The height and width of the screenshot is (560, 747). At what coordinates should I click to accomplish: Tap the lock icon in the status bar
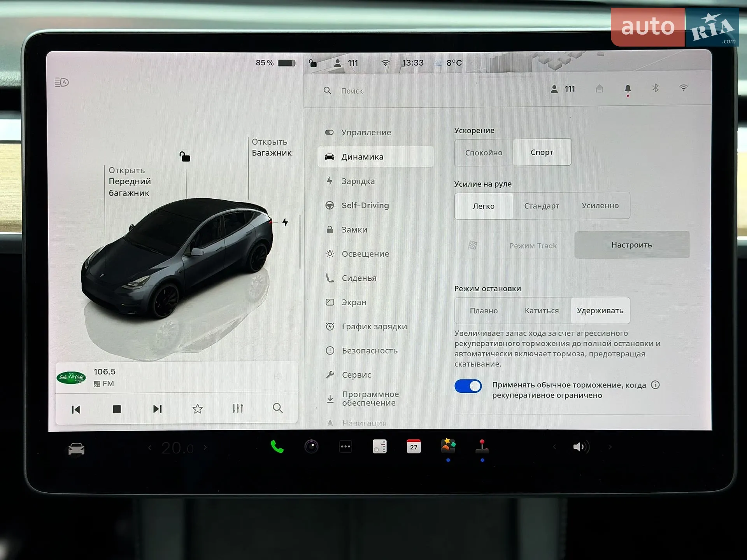(x=313, y=63)
